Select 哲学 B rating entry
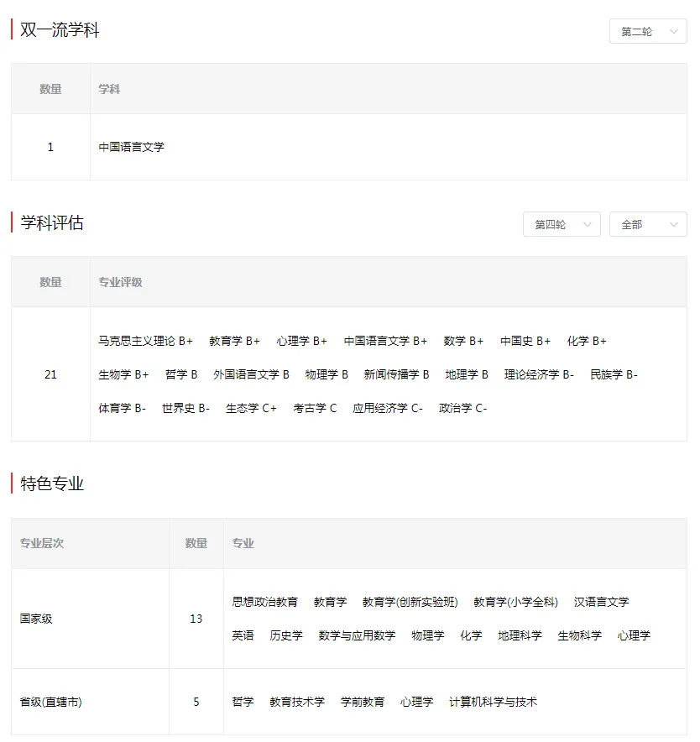 click(181, 375)
